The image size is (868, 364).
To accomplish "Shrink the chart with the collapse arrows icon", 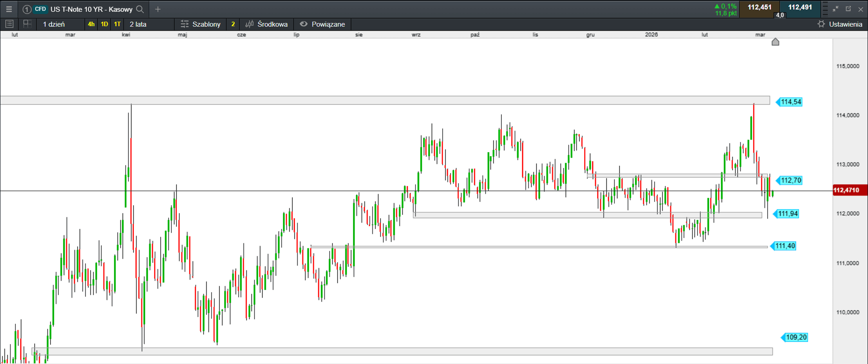I will pos(835,9).
